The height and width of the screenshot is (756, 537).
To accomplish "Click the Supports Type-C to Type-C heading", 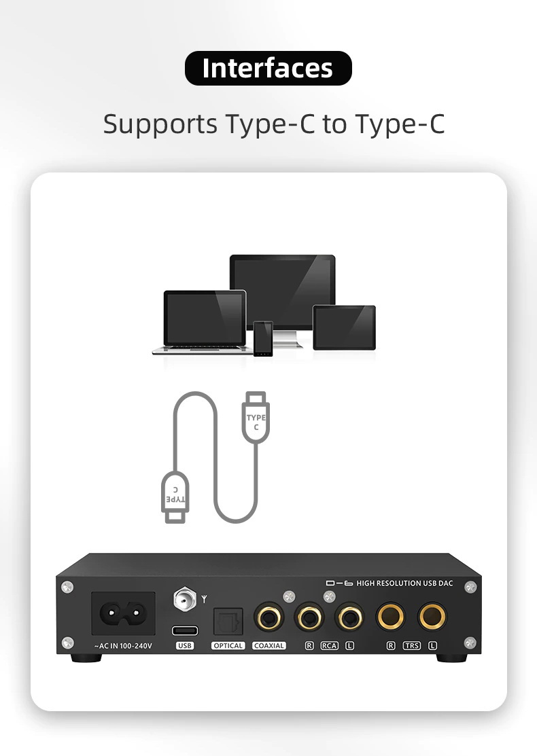I will (273, 124).
